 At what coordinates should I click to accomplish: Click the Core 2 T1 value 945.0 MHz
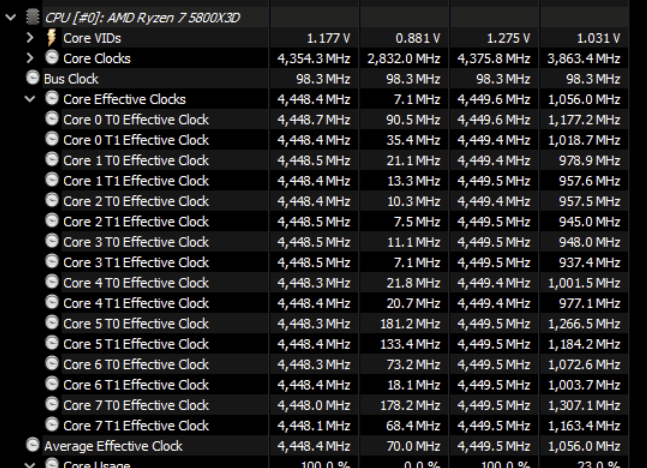click(x=589, y=222)
